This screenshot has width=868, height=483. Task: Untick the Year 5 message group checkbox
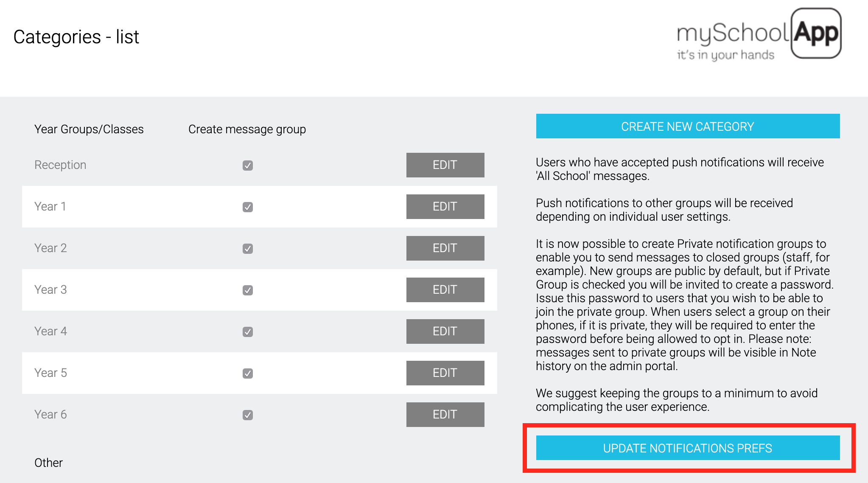pyautogui.click(x=248, y=373)
